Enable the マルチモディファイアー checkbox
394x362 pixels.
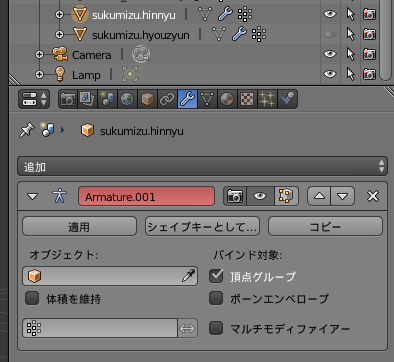(216, 328)
